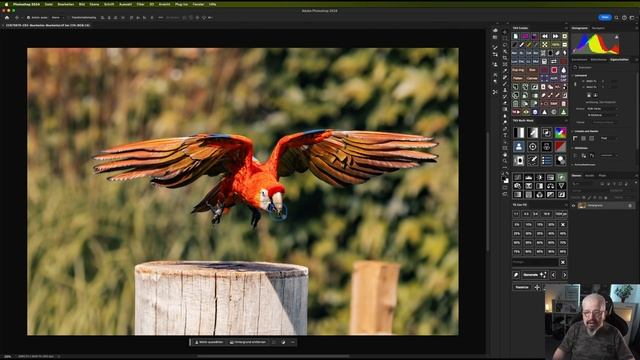640x360 pixels.
Task: Click the Hintergrund layer thumbnail
Action: pyautogui.click(x=582, y=206)
